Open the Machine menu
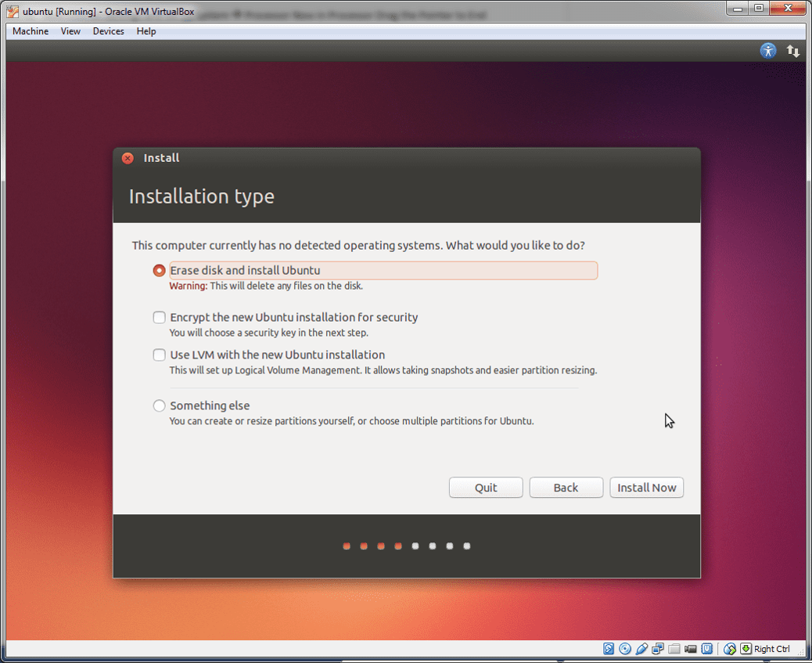The image size is (812, 663). point(31,31)
